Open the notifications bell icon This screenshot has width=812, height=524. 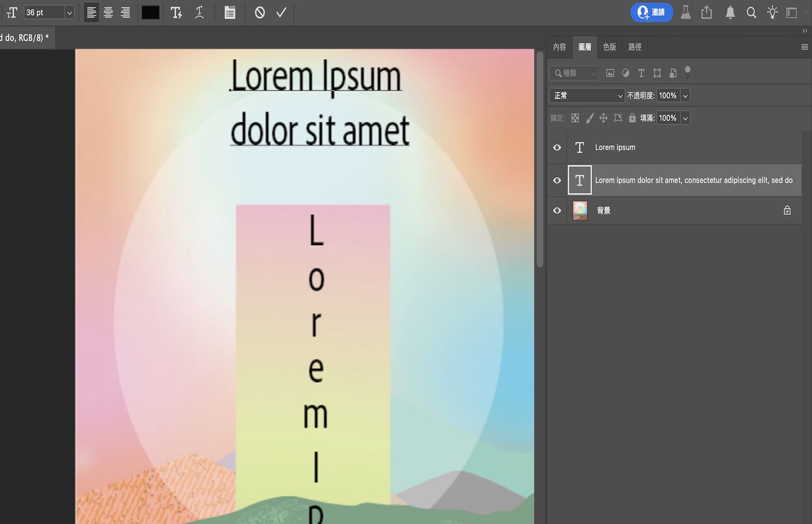point(729,12)
